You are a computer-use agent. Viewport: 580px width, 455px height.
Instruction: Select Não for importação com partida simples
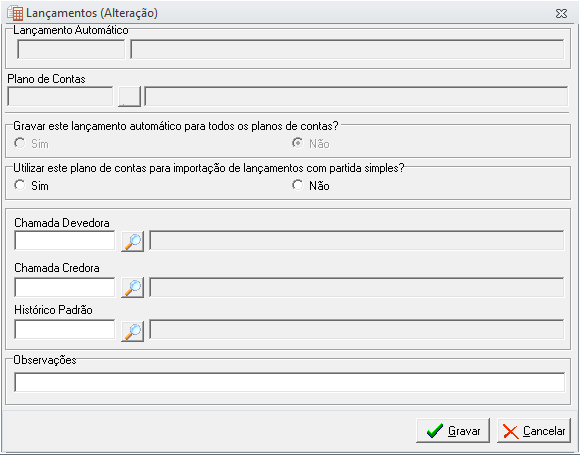pos(297,185)
